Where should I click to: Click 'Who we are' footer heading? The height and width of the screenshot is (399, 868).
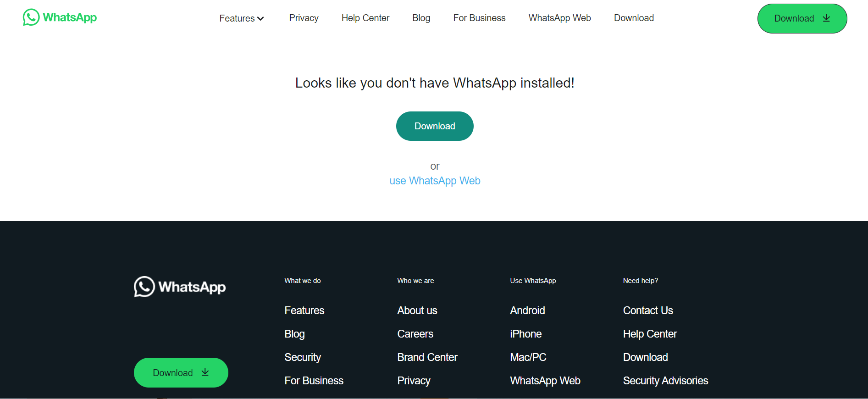pyautogui.click(x=415, y=281)
